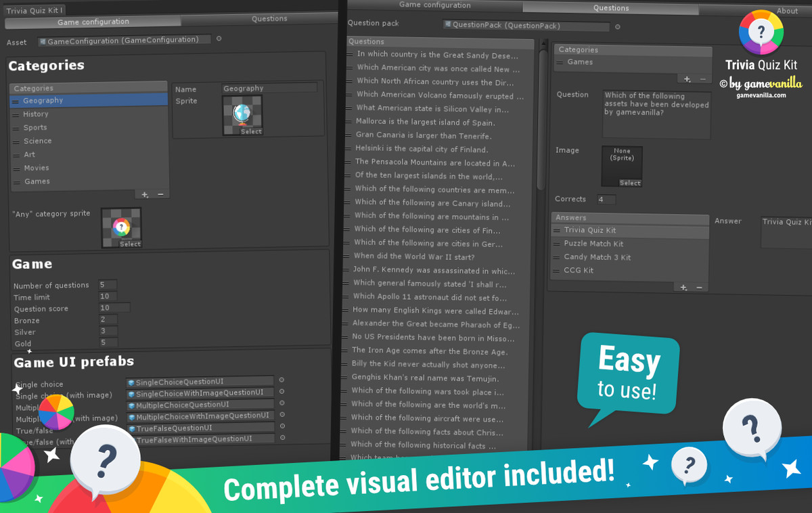Image resolution: width=812 pixels, height=513 pixels.
Task: Select the Candy Match 3 Kit answer
Action: (630, 258)
